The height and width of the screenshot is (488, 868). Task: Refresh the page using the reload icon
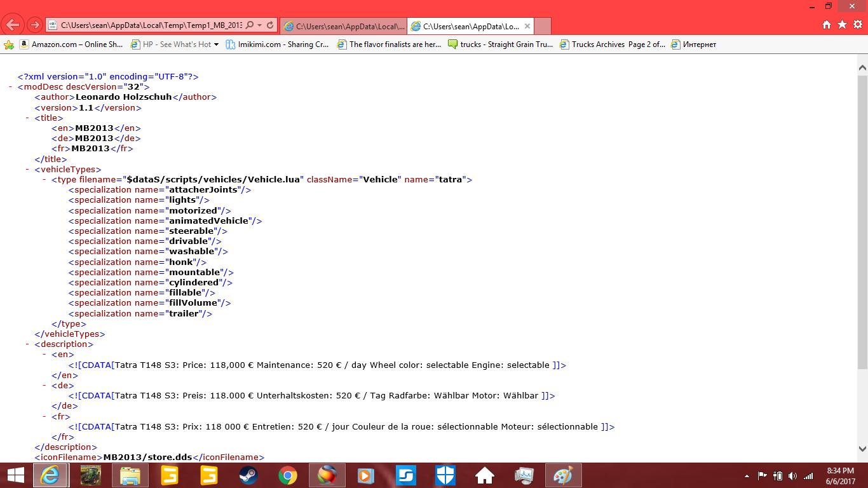270,25
